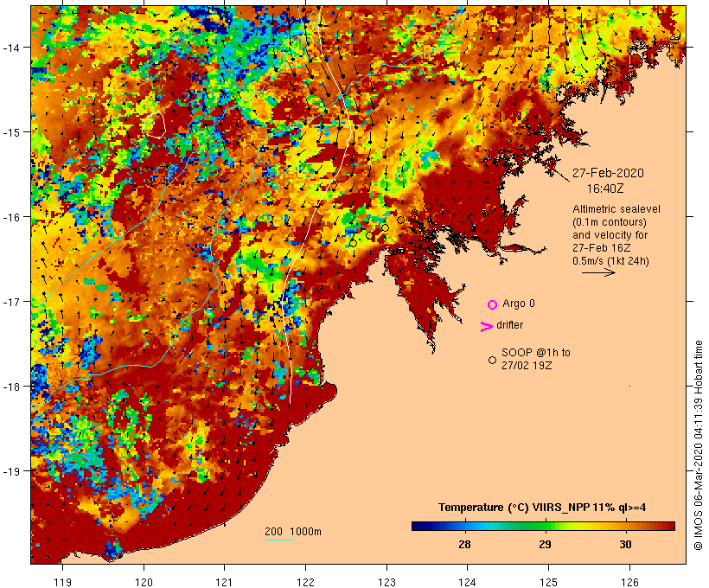Click the IMOS copyright timestamp text
Image resolution: width=709 pixels, height=588 pixels.
tap(698, 445)
